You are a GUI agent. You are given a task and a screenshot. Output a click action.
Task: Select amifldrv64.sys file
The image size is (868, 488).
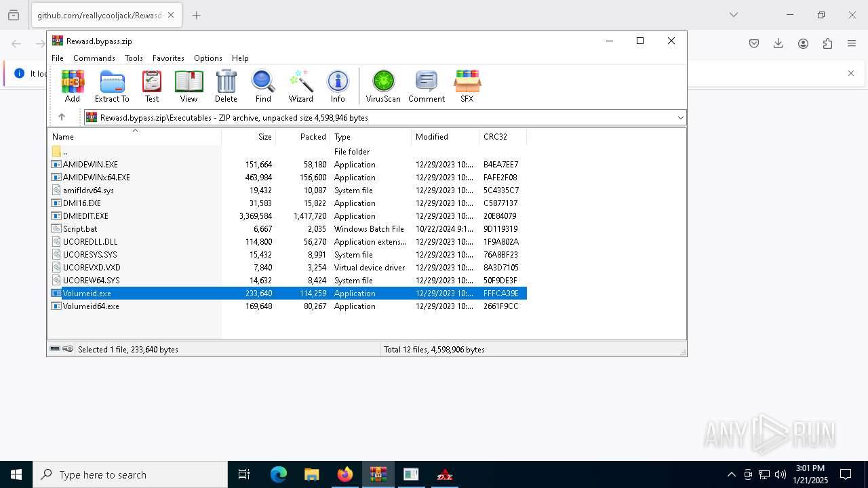click(x=288, y=190)
